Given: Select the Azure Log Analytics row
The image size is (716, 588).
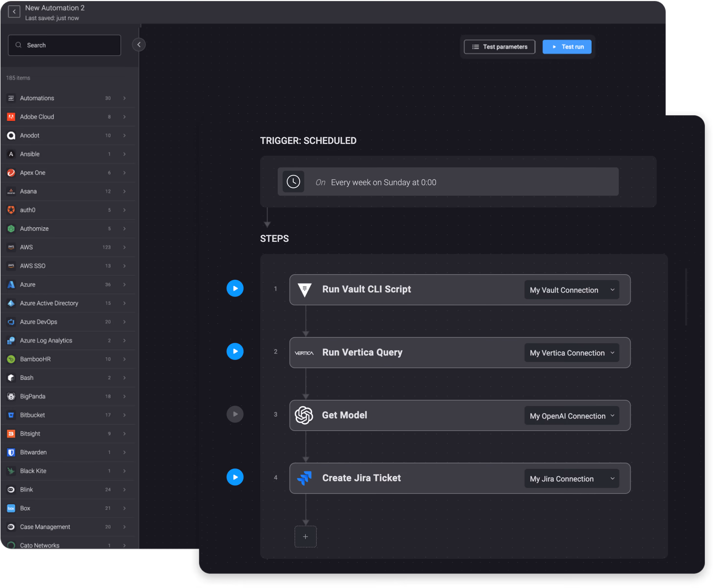Looking at the screenshot, I should 68,340.
